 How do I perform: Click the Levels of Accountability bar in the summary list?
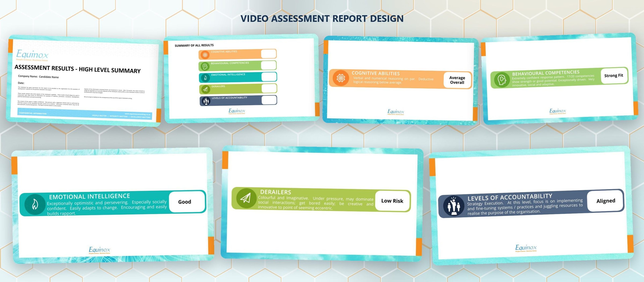click(x=238, y=100)
